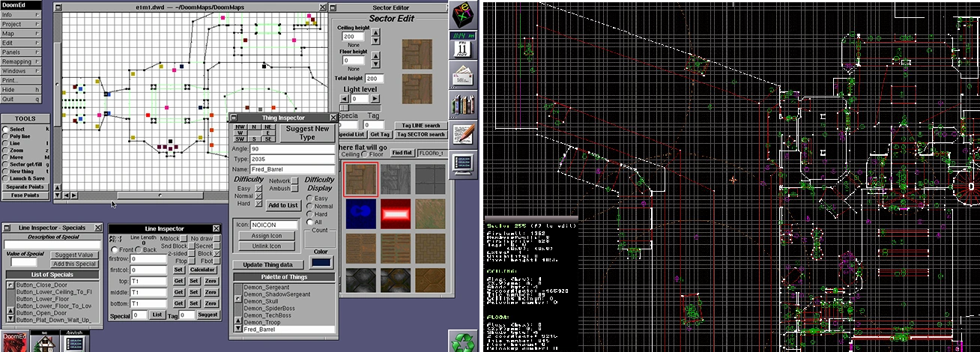Toggle Easy difficulty checkbox in Thing Inspector

tap(259, 188)
